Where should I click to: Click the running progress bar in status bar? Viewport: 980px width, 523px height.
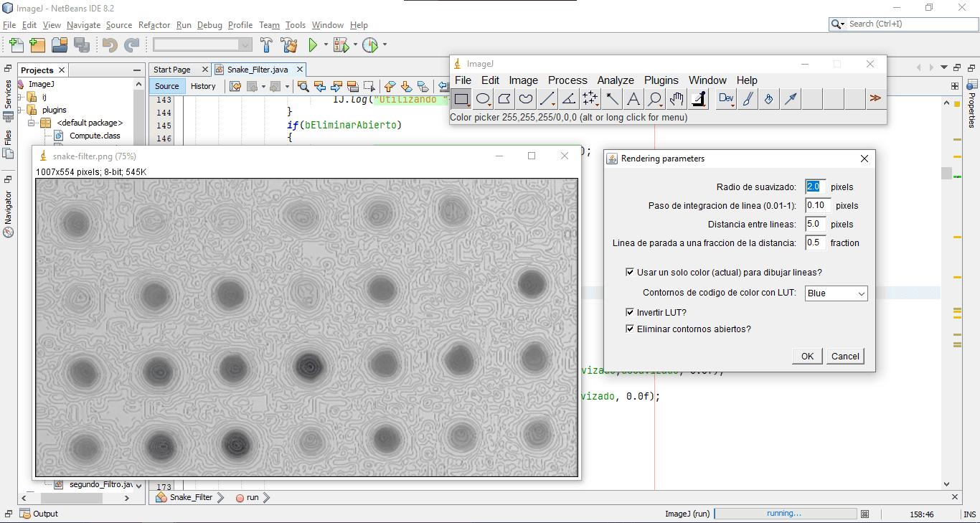click(x=785, y=514)
